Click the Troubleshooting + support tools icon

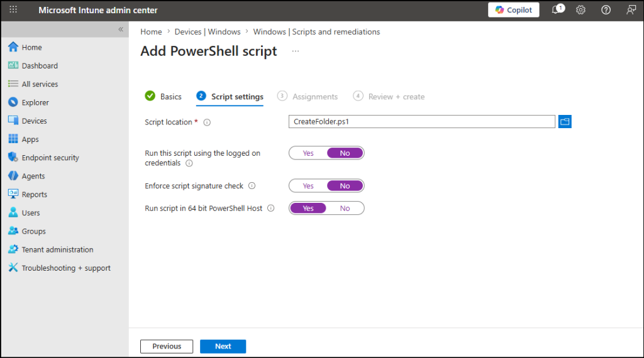point(13,268)
